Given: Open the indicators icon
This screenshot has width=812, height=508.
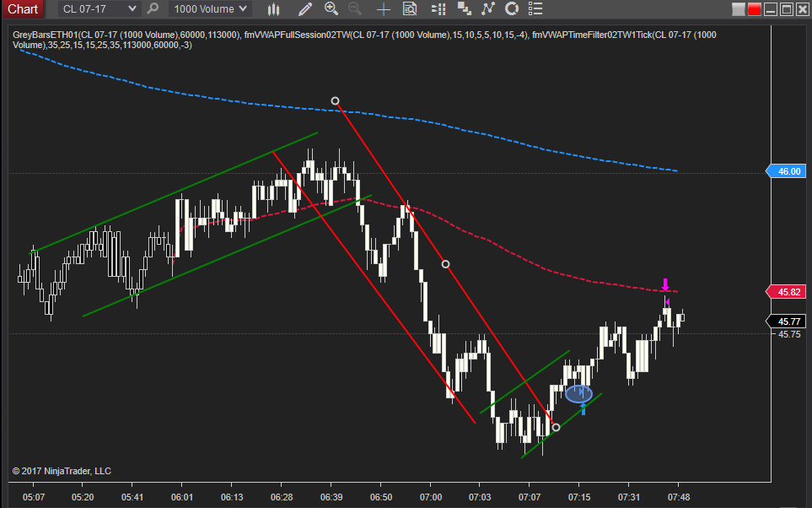Looking at the screenshot, I should pos(488,8).
